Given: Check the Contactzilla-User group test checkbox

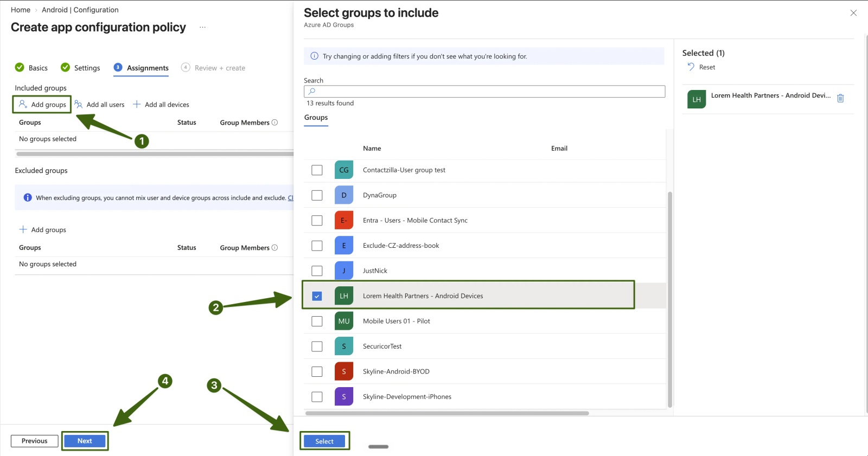Looking at the screenshot, I should tap(317, 170).
